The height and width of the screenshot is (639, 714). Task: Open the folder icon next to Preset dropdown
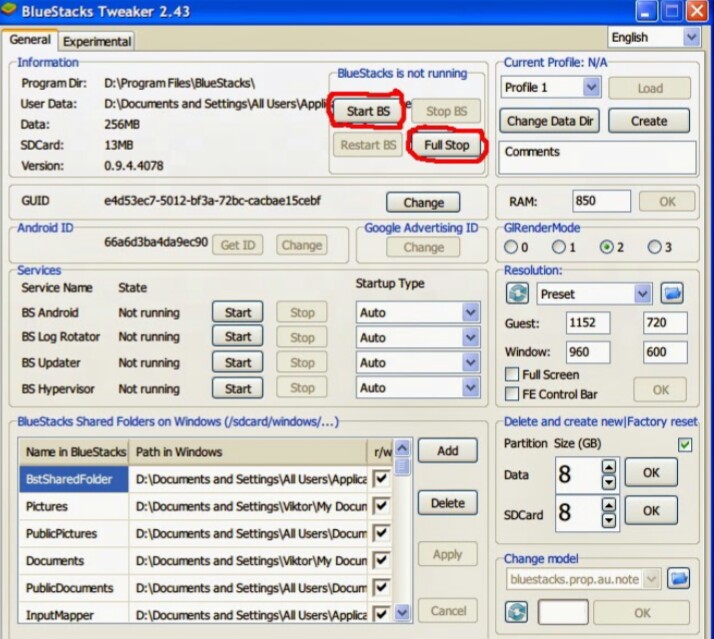pyautogui.click(x=673, y=294)
